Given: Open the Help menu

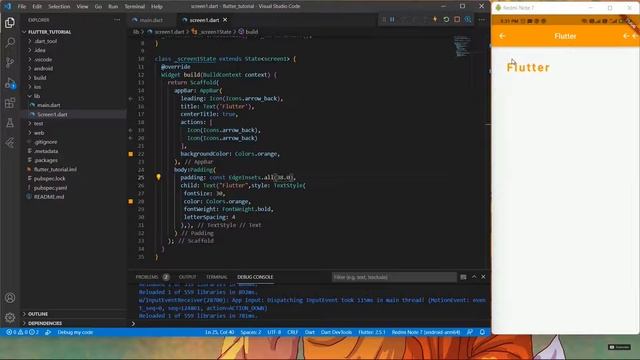Looking at the screenshot, I should pos(157,7).
